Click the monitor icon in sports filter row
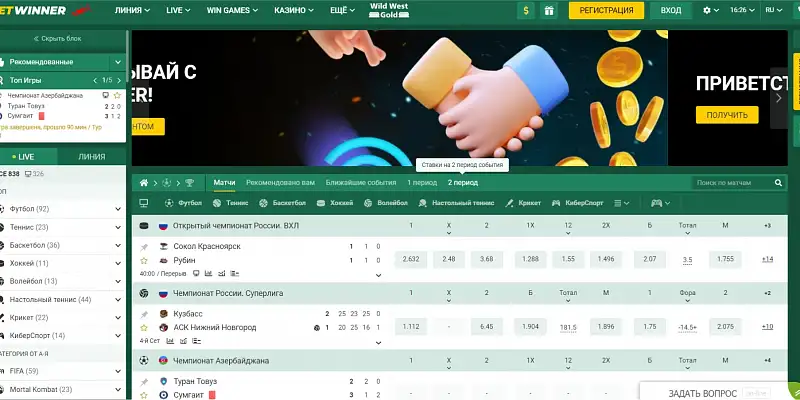The width and height of the screenshot is (800, 400). 143,203
